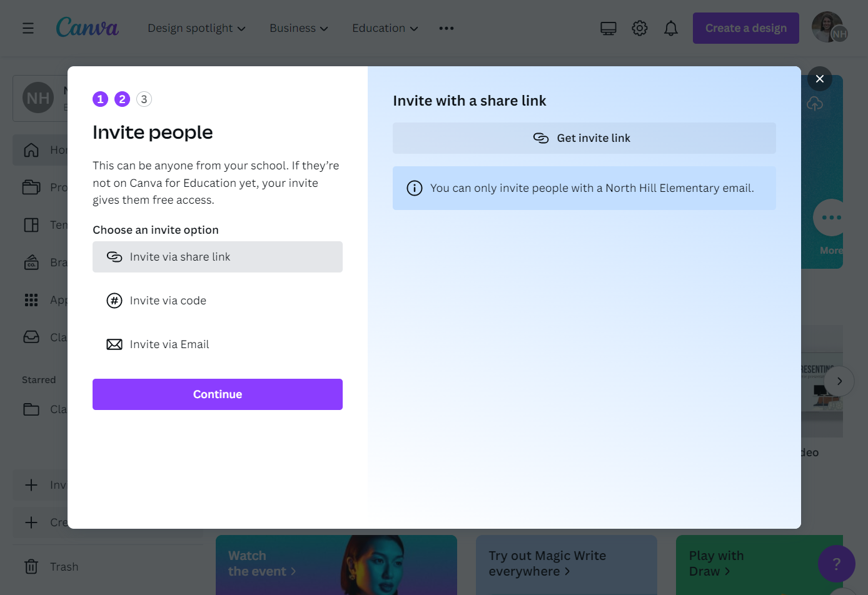Go to step 3 indicator

pos(144,99)
